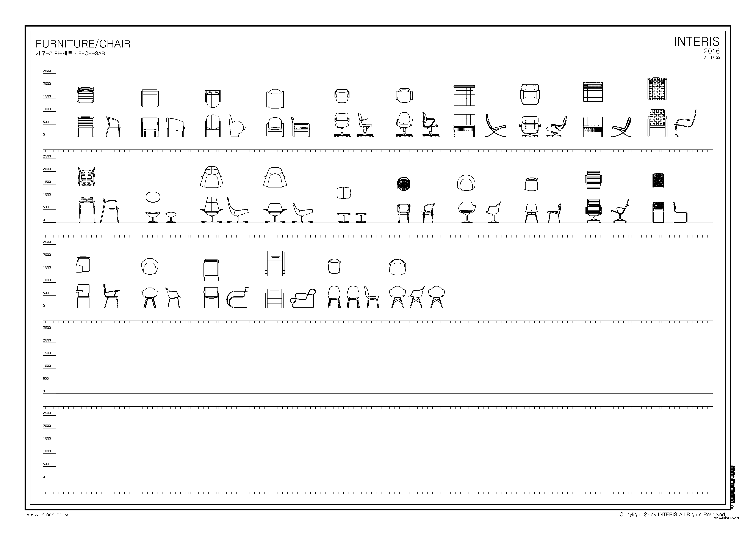
Task: Select the A4=1/100 scale note
Action: click(712, 58)
